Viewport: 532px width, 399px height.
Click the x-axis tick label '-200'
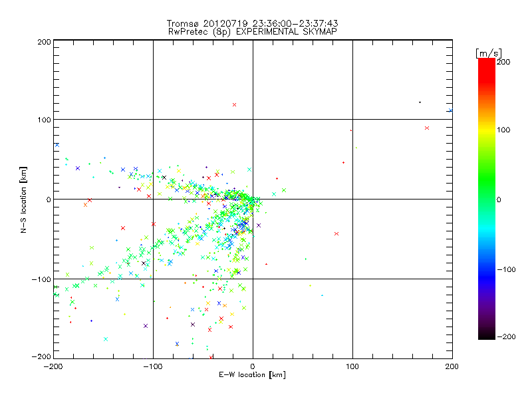tap(53, 366)
